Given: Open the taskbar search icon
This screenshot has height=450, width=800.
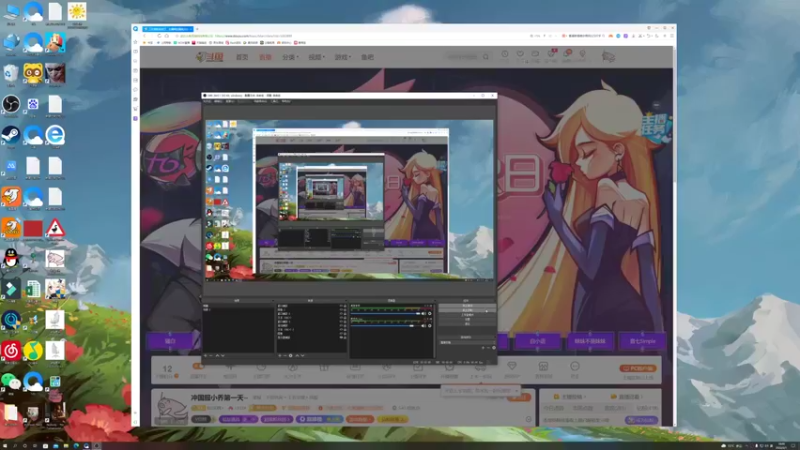Looking at the screenshot, I should pos(15,446).
